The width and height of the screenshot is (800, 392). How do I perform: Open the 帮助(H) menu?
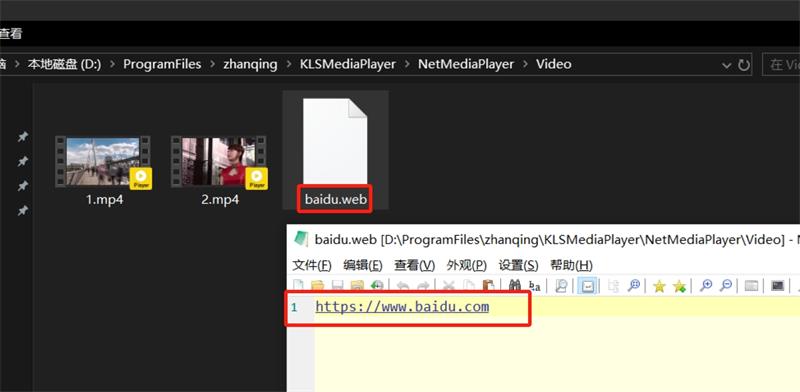[571, 265]
